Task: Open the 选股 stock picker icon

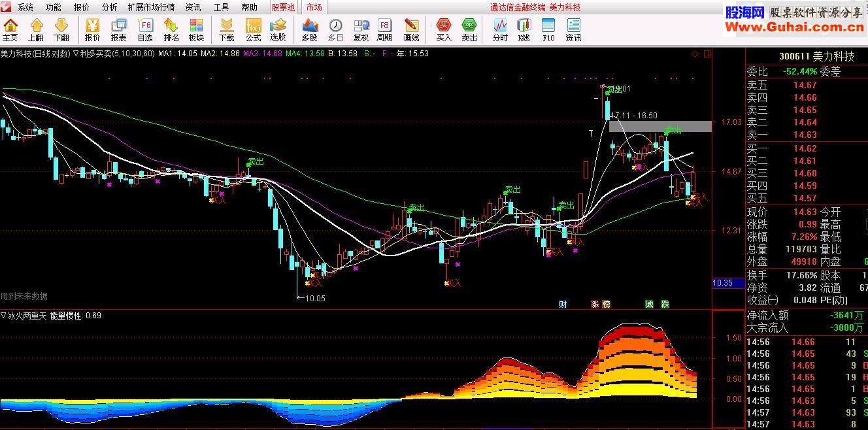Action: click(278, 30)
